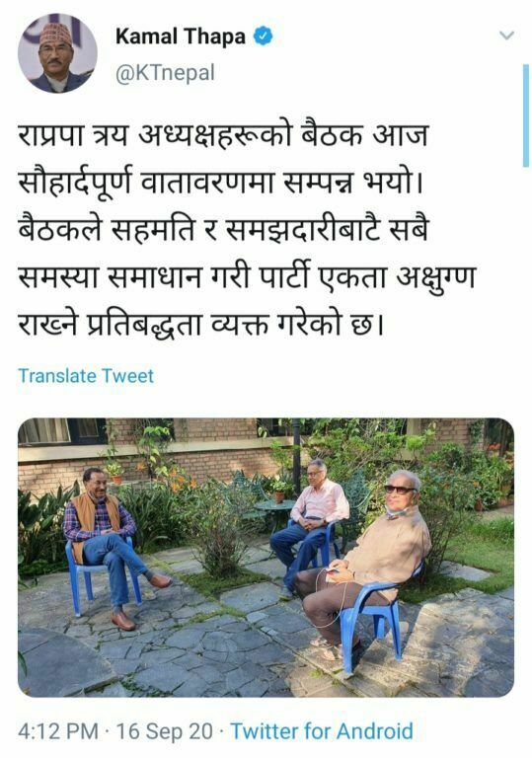Screen dimensions: 532x758
Task: Click the 16 Sep 20 date
Action: pos(165,731)
